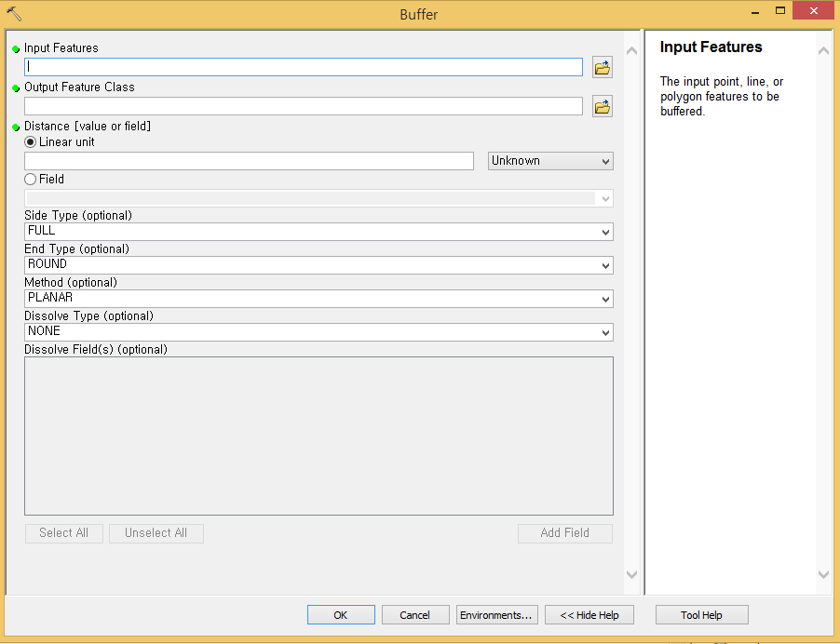Image resolution: width=840 pixels, height=644 pixels.
Task: Click the Add Field button
Action: (564, 533)
